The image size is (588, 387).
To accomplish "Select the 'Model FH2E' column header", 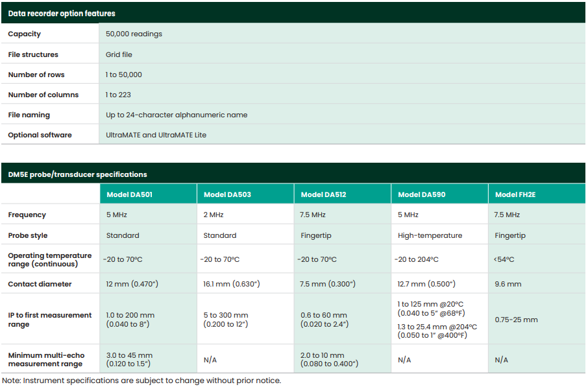I will 515,194.
